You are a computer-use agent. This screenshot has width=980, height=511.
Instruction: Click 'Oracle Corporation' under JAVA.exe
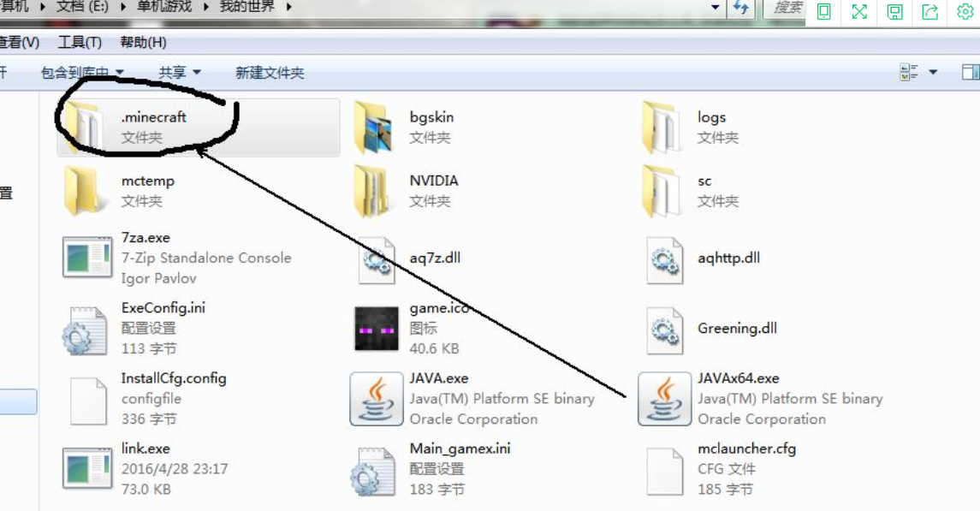pyautogui.click(x=473, y=419)
